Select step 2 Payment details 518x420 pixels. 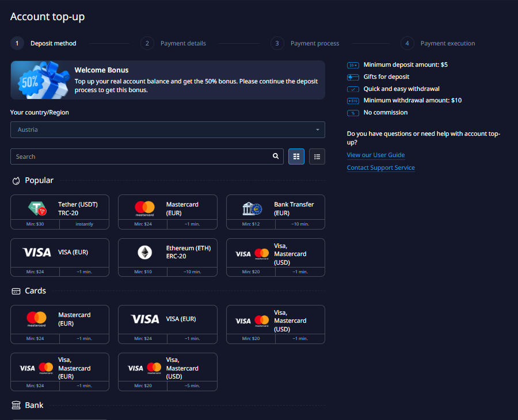pyautogui.click(x=173, y=43)
